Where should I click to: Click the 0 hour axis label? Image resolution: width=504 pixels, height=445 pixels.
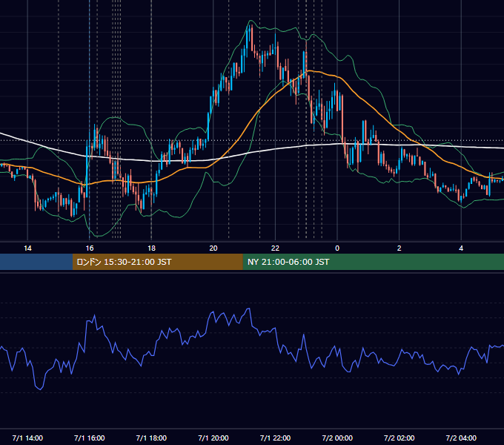337,248
